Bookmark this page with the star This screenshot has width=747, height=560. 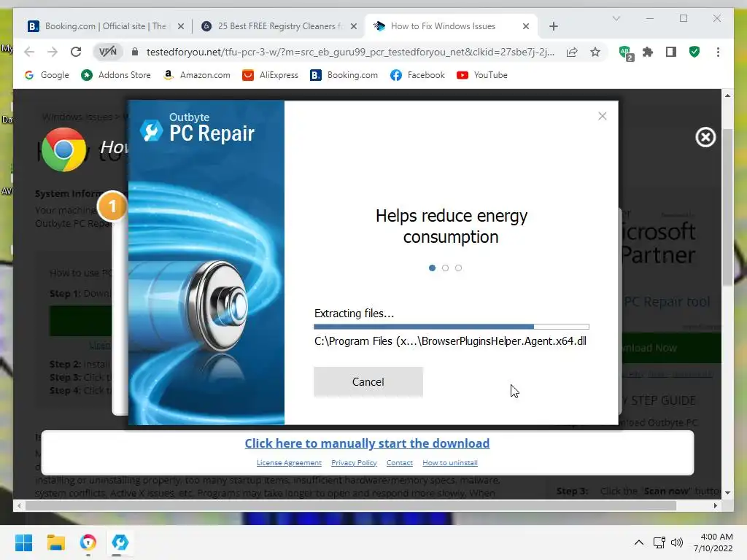(x=595, y=52)
